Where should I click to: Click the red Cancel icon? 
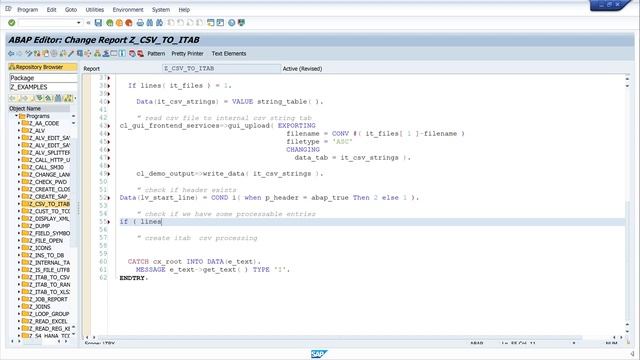click(x=129, y=23)
